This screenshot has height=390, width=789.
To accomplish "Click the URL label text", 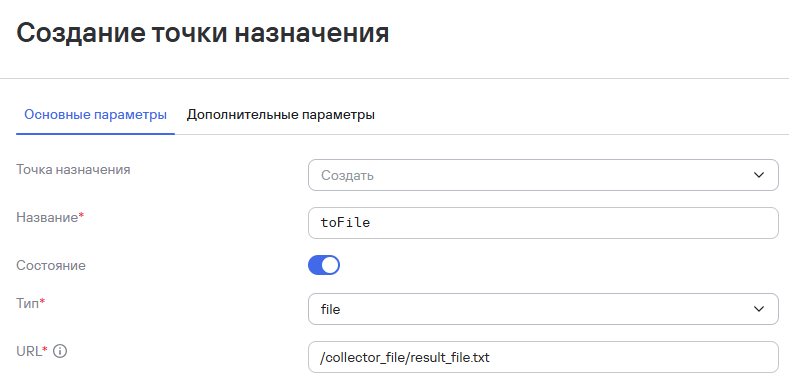I will pos(32,351).
